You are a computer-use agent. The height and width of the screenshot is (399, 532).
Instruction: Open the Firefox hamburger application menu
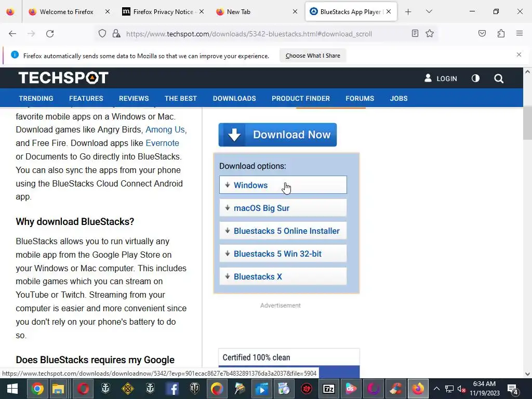520,33
